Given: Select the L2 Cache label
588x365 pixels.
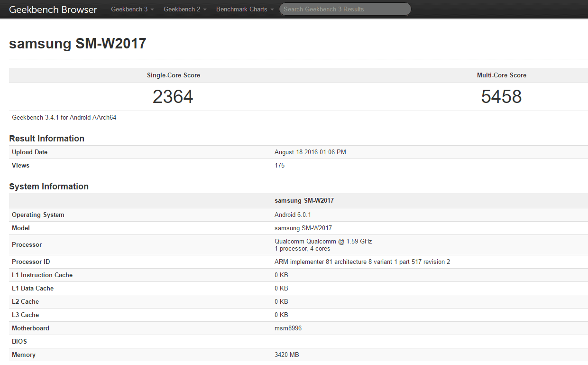Looking at the screenshot, I should tap(26, 302).
